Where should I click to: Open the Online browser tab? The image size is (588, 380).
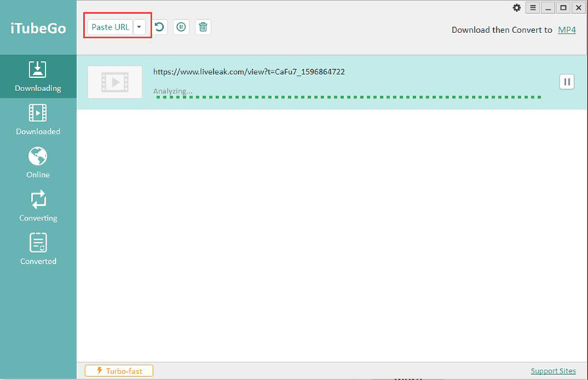(38, 162)
